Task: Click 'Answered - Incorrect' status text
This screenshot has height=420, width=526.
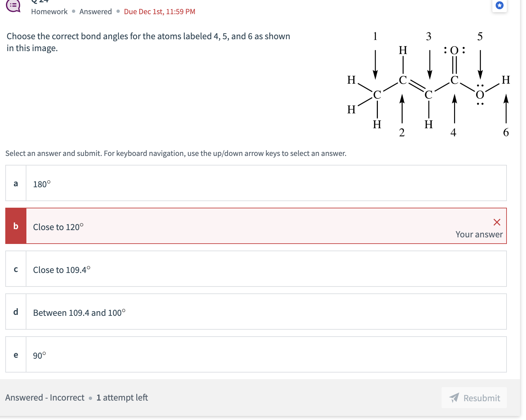Action: tap(45, 398)
